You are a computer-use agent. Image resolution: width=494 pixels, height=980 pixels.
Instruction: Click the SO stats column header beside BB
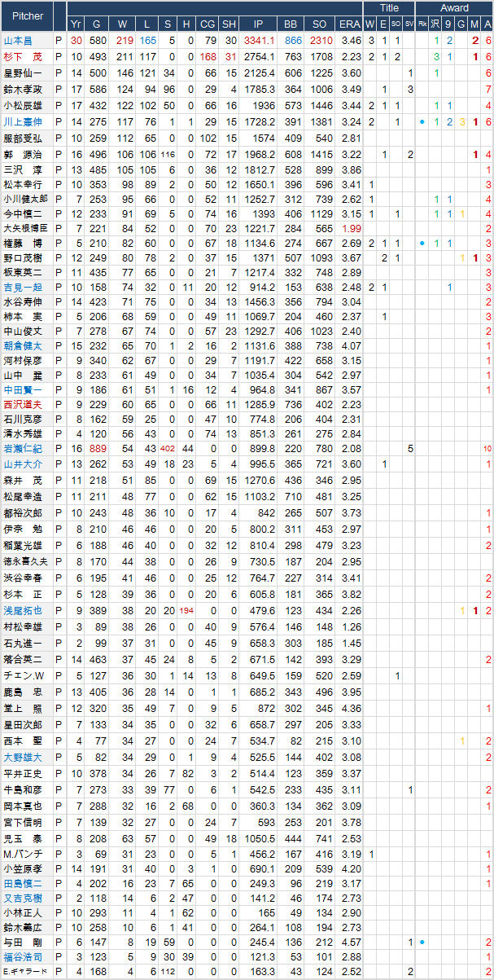tap(320, 24)
